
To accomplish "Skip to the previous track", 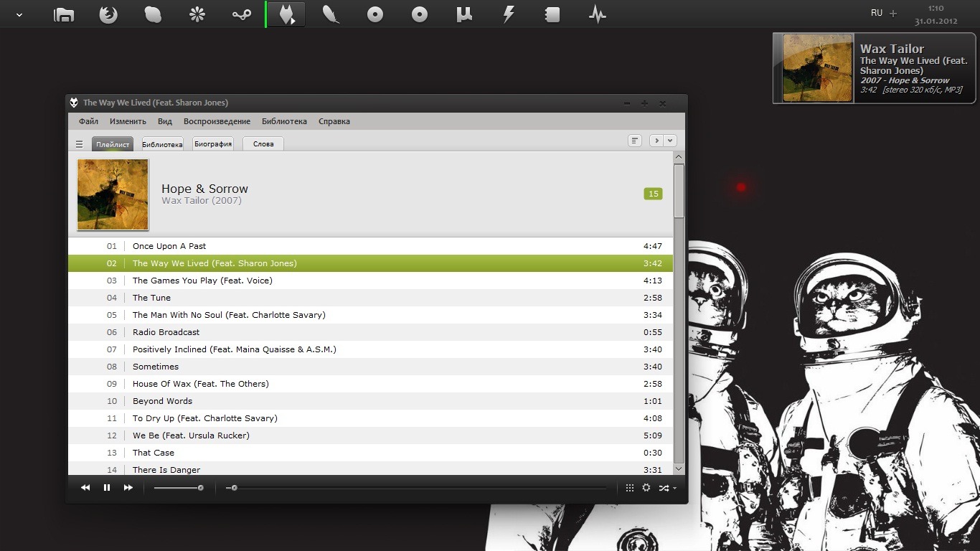I will [x=85, y=488].
